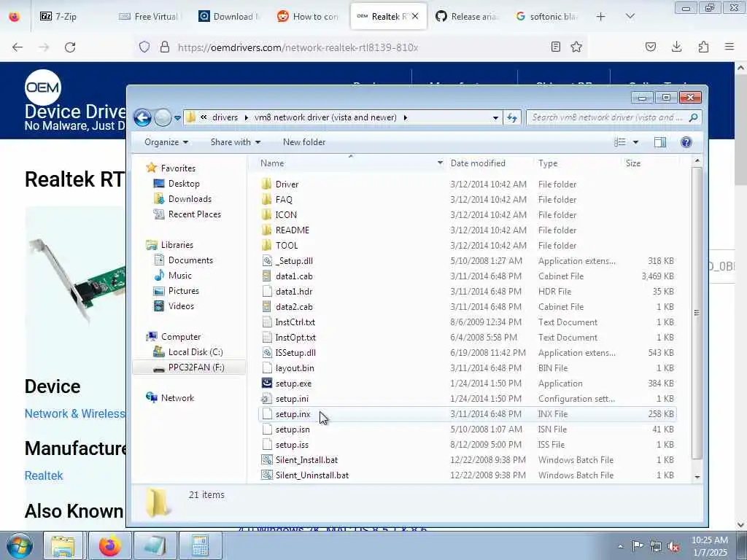747x560 pixels.
Task: Click the Windows Start button
Action: tap(20, 545)
